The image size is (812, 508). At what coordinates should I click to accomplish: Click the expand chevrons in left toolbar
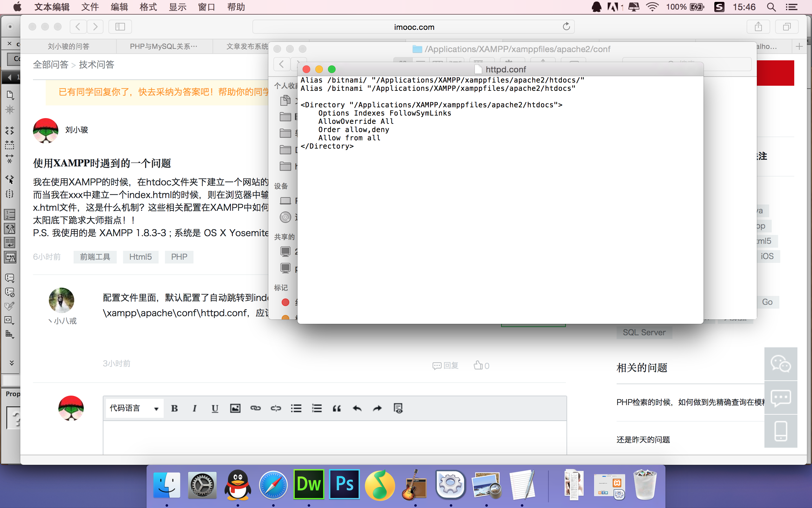pyautogui.click(x=11, y=363)
